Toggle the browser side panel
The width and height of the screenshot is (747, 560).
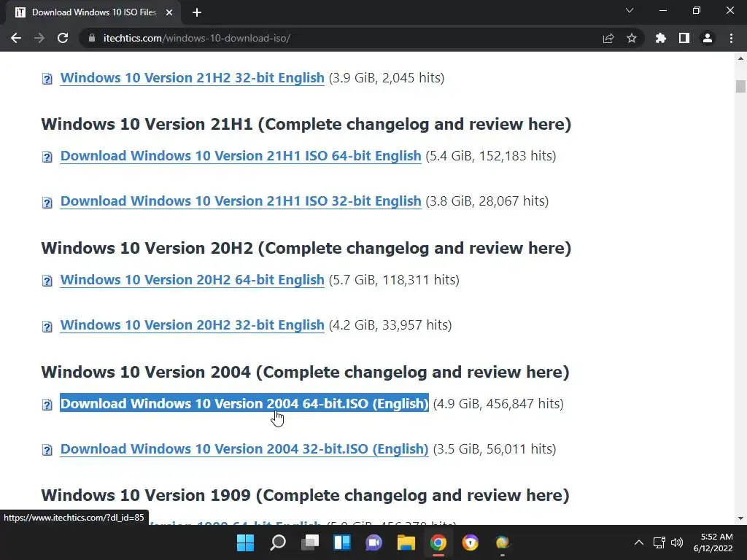(x=684, y=38)
